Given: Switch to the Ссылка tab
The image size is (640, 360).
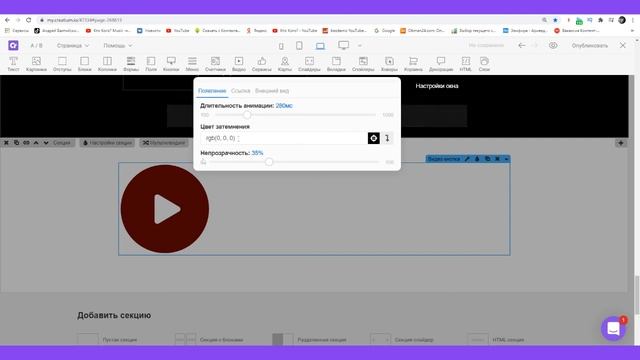Looking at the screenshot, I should pos(240,91).
